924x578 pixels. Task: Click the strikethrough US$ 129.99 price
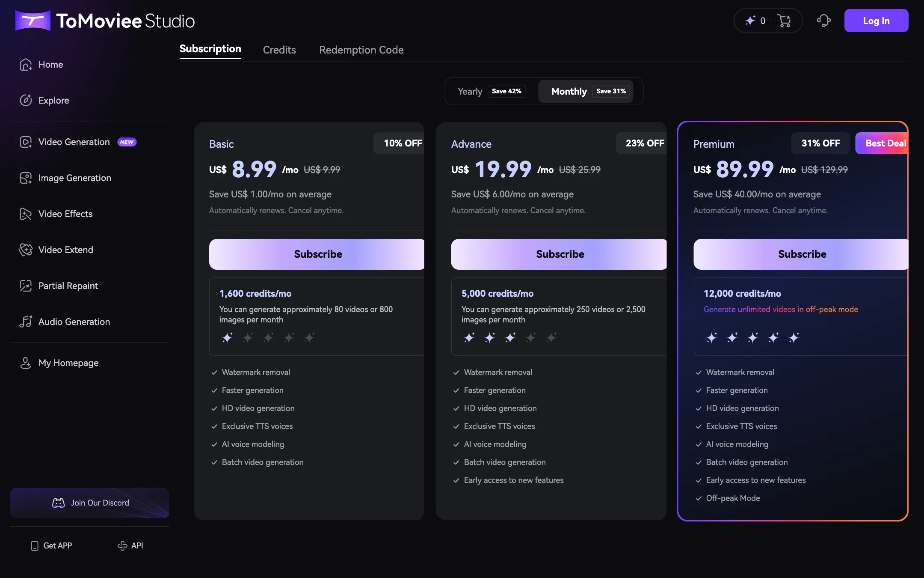pos(824,170)
